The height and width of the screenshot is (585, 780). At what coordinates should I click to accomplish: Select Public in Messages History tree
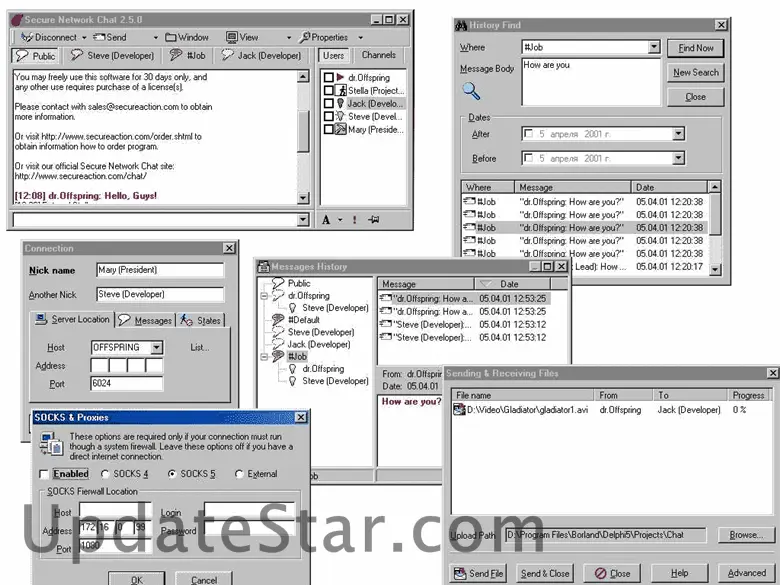tap(299, 283)
